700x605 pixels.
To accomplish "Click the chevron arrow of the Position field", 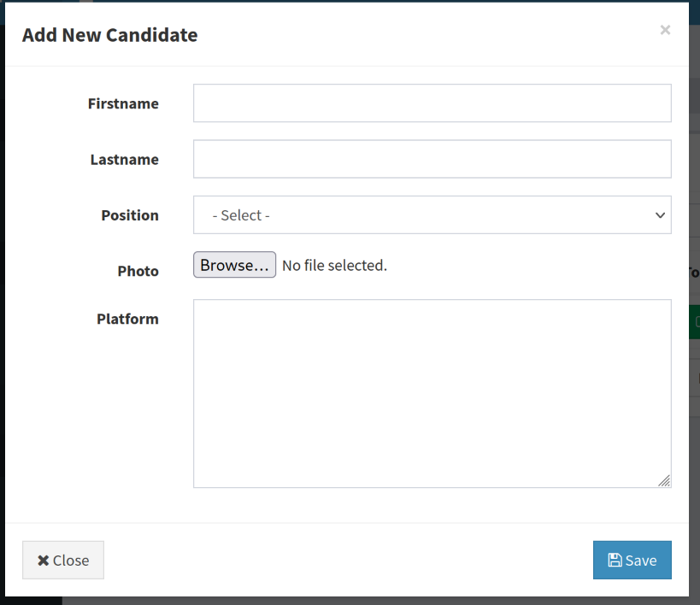I will (660, 215).
